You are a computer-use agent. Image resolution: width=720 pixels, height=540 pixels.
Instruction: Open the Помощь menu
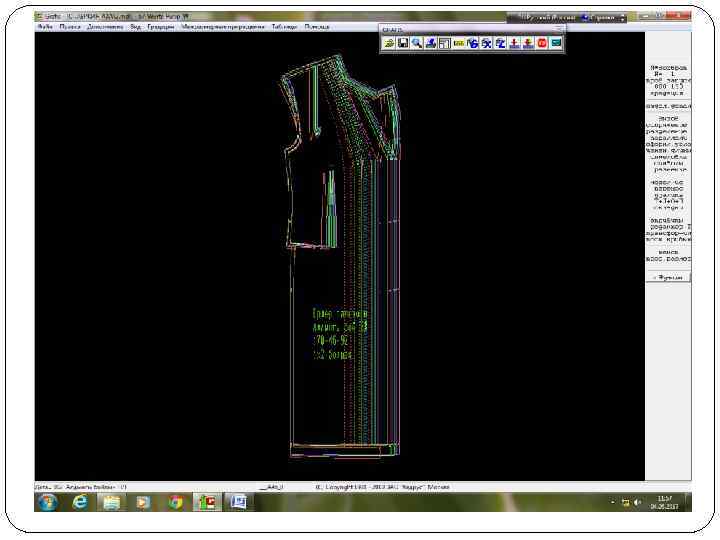pos(317,27)
